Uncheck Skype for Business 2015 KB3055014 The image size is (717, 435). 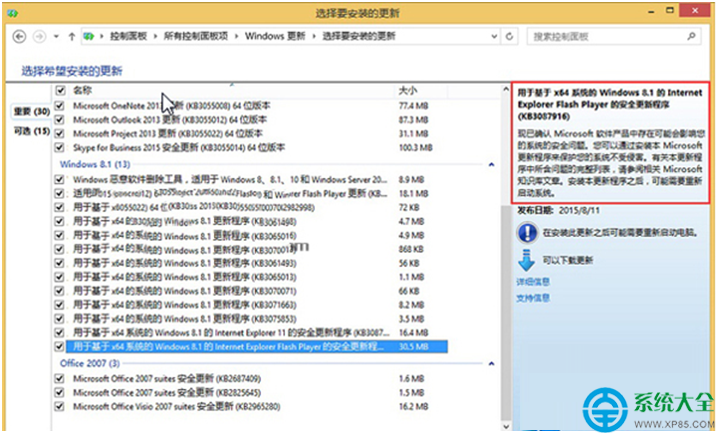(x=59, y=148)
